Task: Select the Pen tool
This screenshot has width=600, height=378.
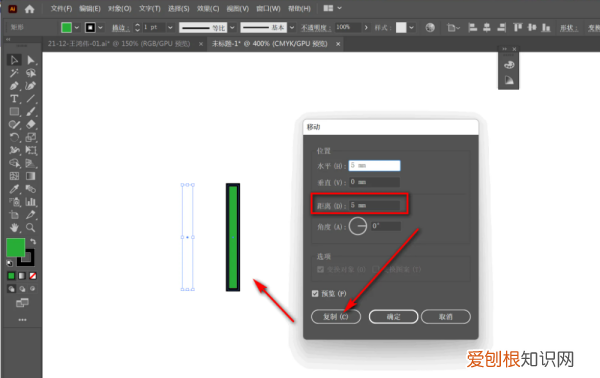Action: coord(14,86)
